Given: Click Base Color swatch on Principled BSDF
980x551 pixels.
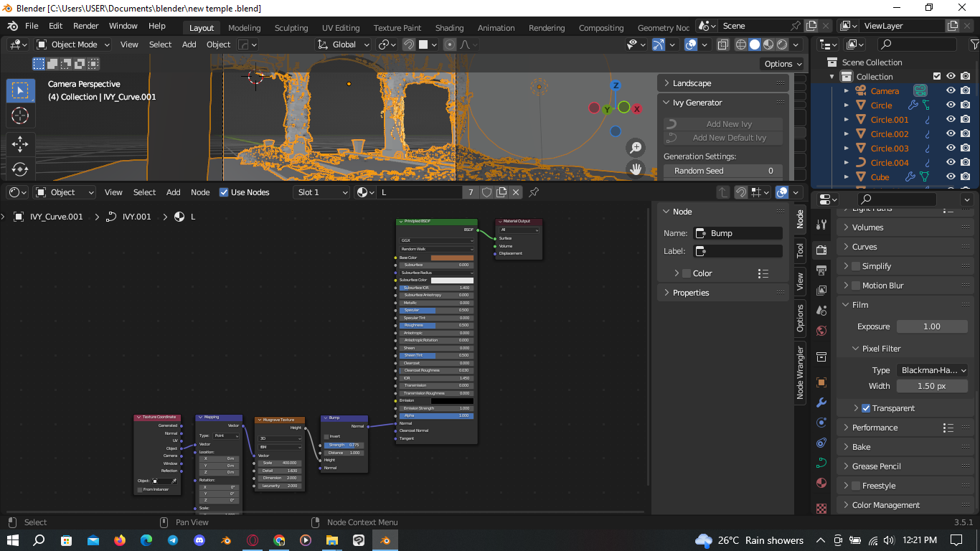Looking at the screenshot, I should (x=452, y=258).
